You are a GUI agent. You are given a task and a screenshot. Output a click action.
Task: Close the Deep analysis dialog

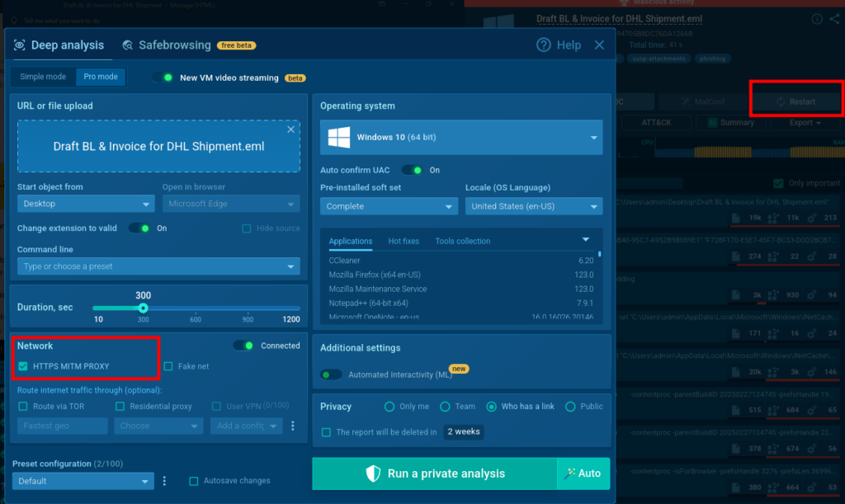[600, 45]
